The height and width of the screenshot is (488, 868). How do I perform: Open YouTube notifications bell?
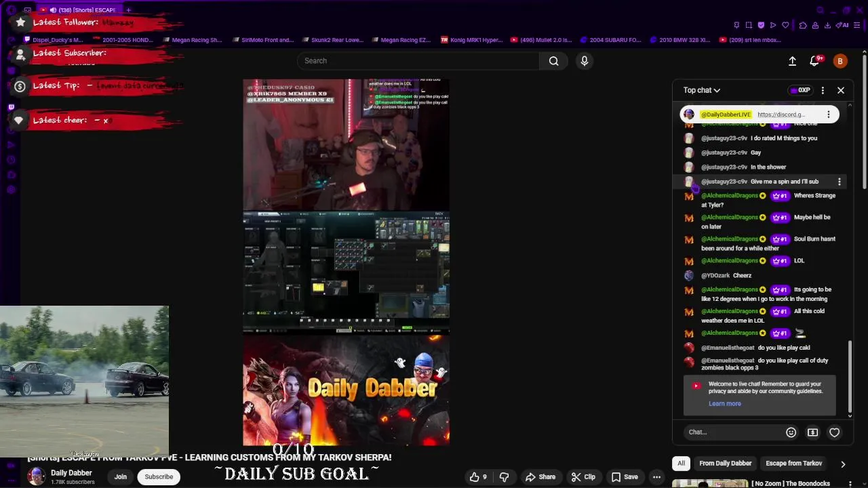[x=815, y=61]
